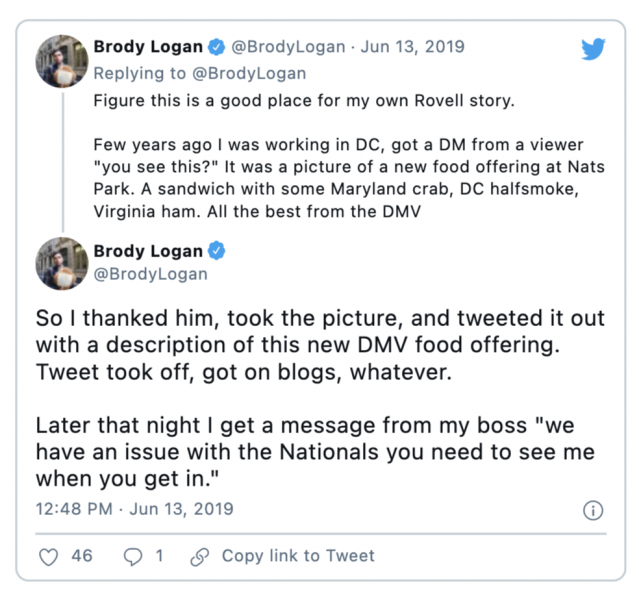Click the Brody Logan name in parent tweet

148,46
